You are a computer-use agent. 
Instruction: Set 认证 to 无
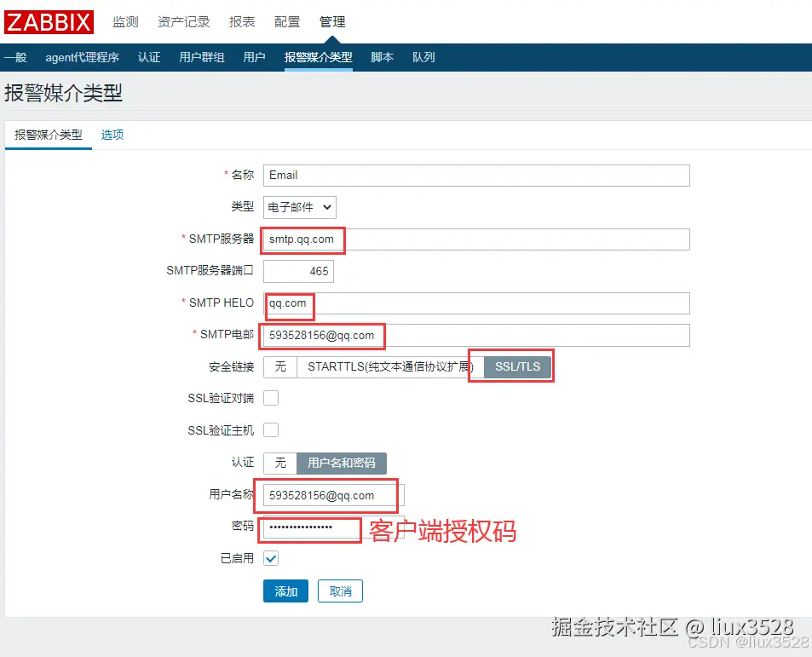tap(280, 464)
